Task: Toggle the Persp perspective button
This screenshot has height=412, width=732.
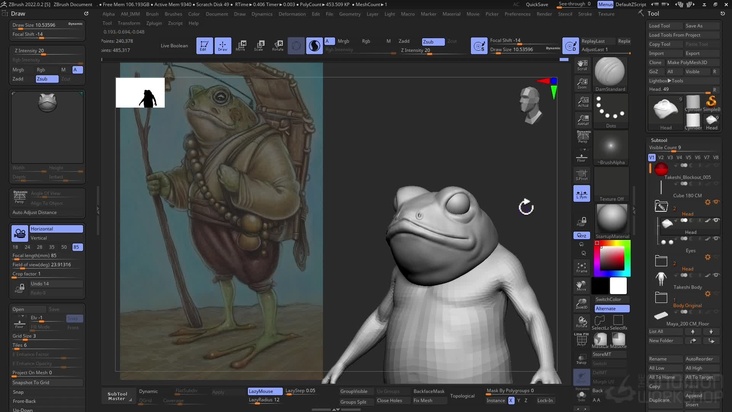Action: tap(582, 138)
